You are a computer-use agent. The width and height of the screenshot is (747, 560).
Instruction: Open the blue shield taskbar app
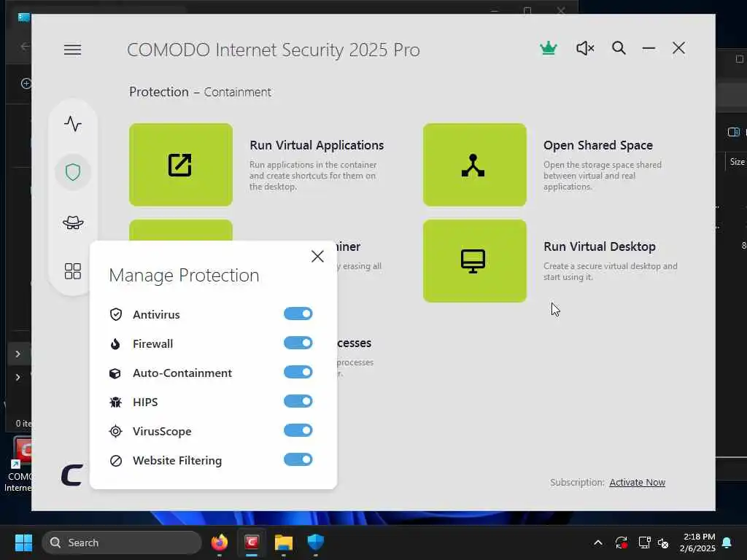[315, 542]
